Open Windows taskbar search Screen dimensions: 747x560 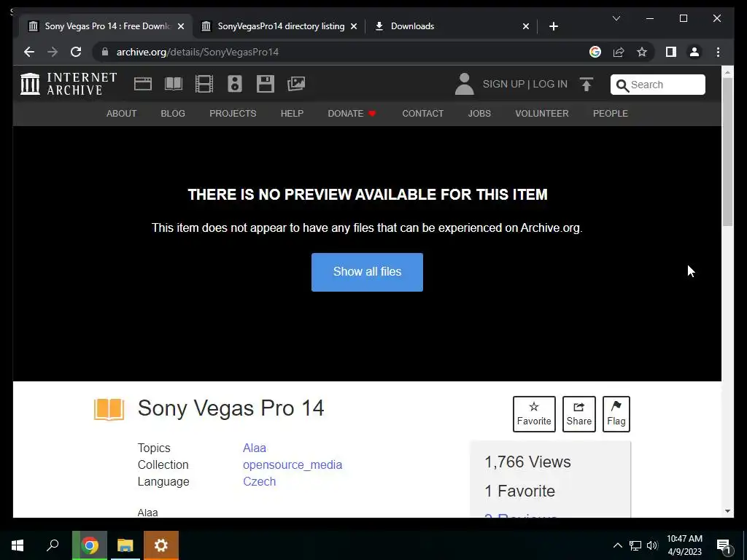coord(53,545)
